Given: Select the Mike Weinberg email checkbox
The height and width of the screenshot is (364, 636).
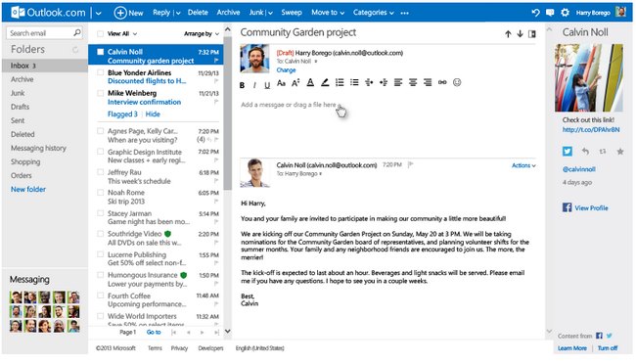Looking at the screenshot, I should [x=100, y=93].
